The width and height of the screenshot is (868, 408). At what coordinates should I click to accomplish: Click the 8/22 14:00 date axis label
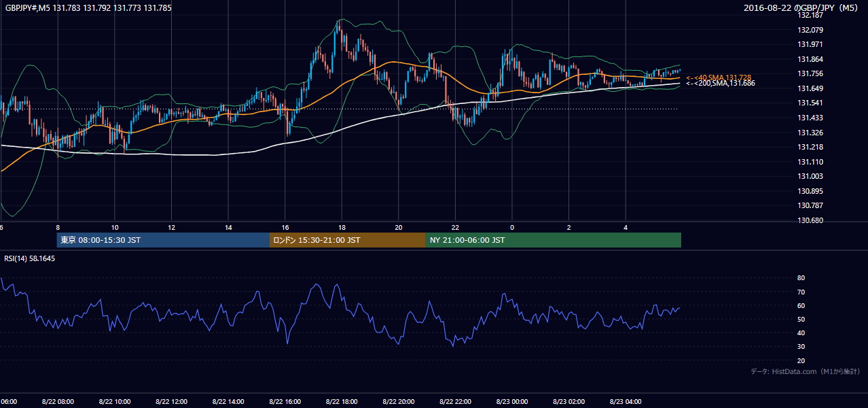coord(228,402)
